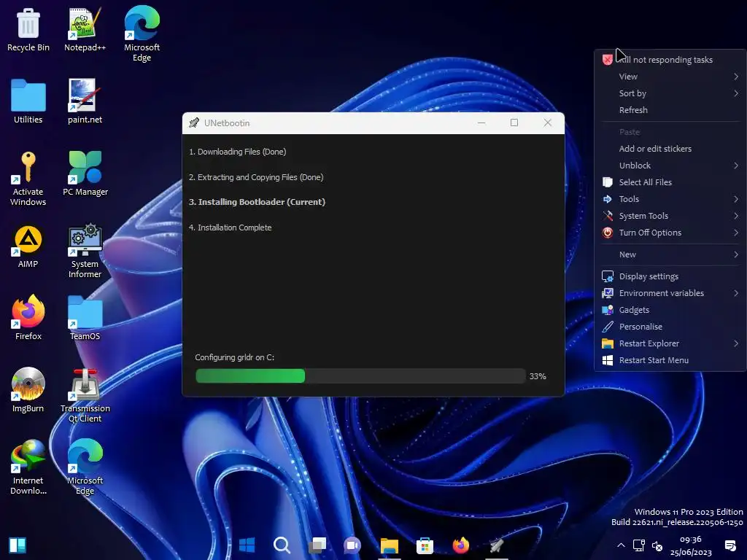The height and width of the screenshot is (560, 747).
Task: Choose Gadgets in the context menu
Action: point(671,310)
